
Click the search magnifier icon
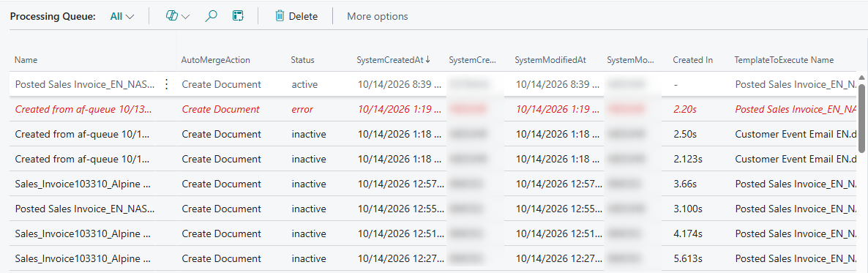pos(211,16)
